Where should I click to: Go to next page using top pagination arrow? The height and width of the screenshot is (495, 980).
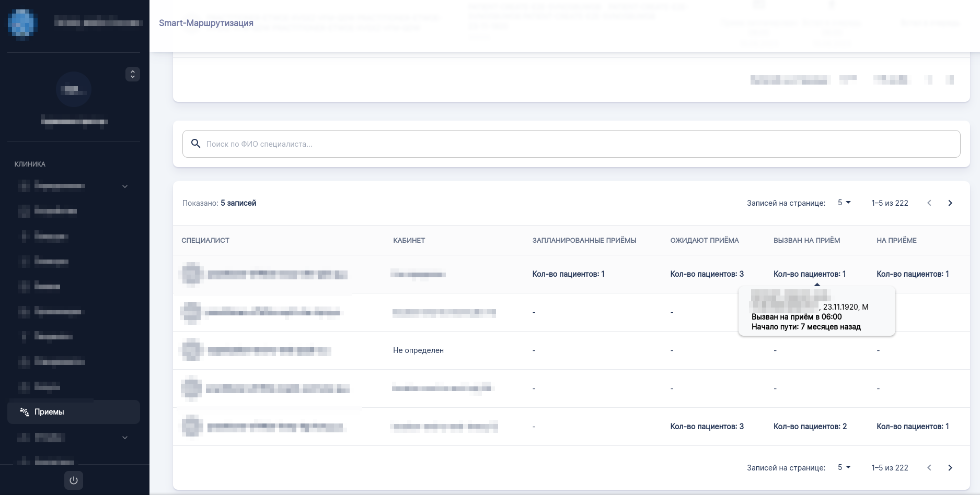(x=950, y=203)
